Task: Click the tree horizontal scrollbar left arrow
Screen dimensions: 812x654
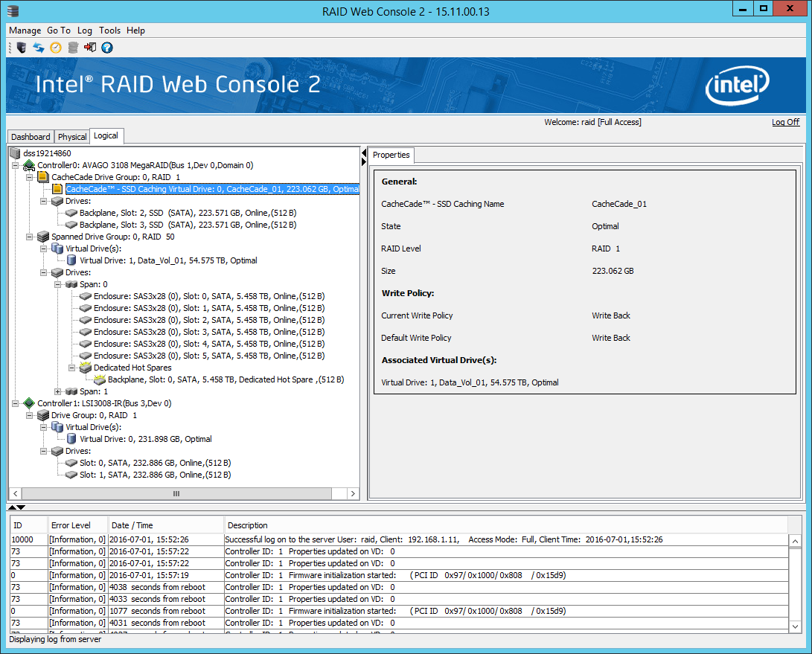Action: [x=16, y=493]
